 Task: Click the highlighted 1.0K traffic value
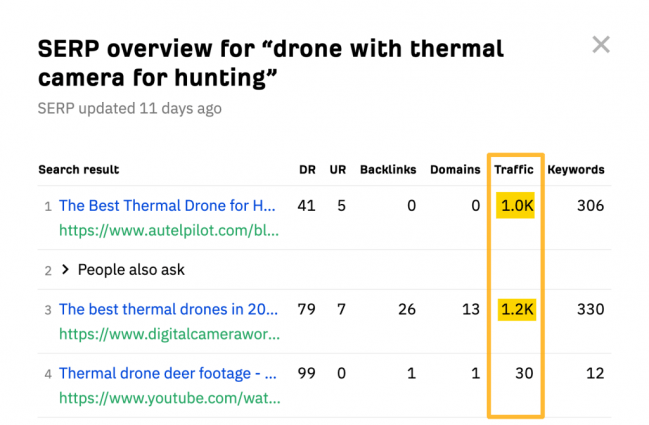click(517, 205)
